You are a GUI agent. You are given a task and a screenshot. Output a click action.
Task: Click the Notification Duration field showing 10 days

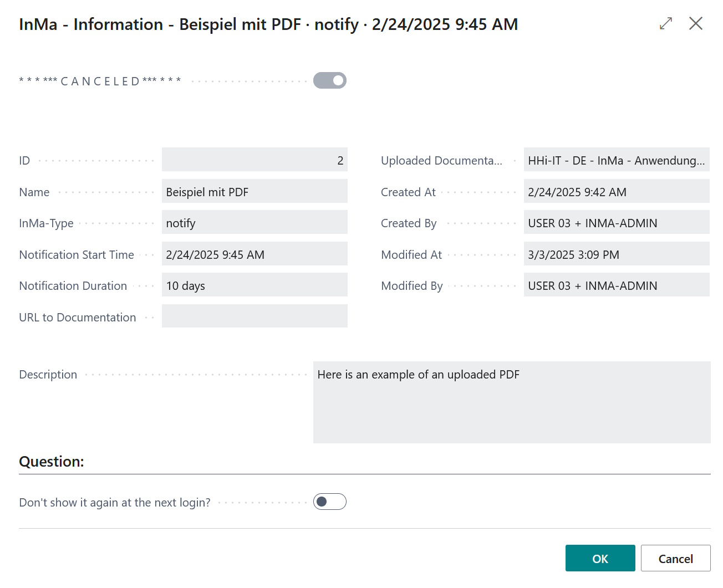254,285
